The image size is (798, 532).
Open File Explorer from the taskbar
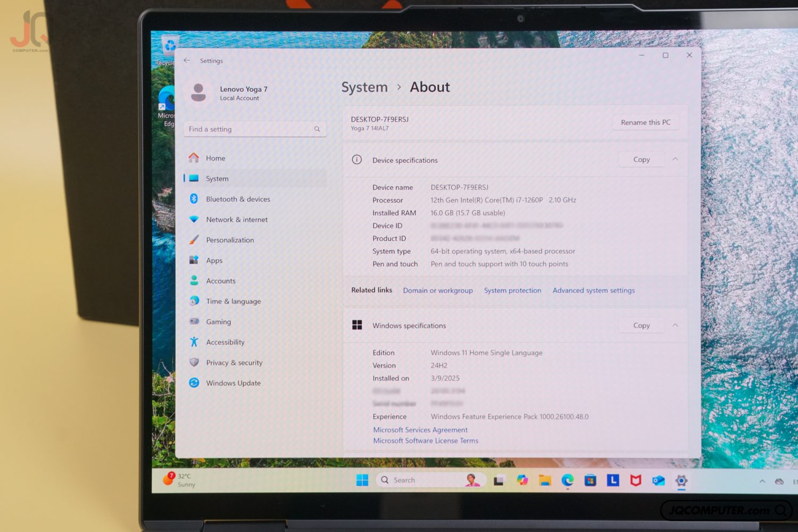point(545,480)
